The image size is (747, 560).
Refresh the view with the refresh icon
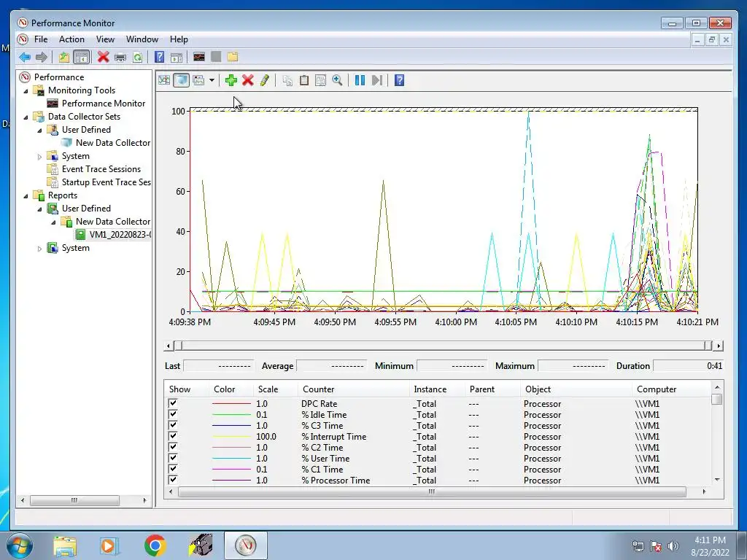click(138, 57)
